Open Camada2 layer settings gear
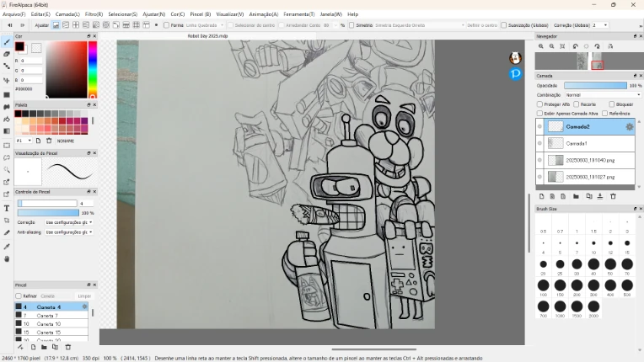The width and height of the screenshot is (644, 362). click(x=629, y=127)
